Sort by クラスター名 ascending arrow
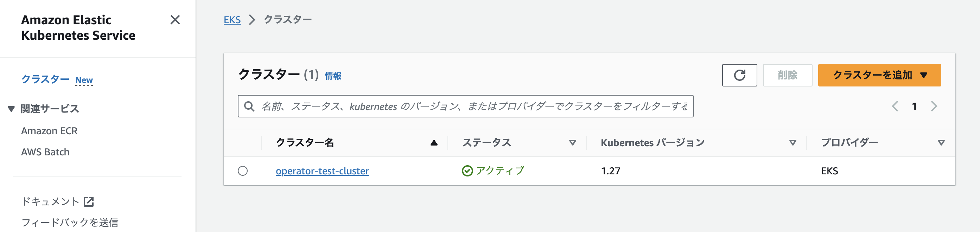Image resolution: width=980 pixels, height=232 pixels. point(434,143)
